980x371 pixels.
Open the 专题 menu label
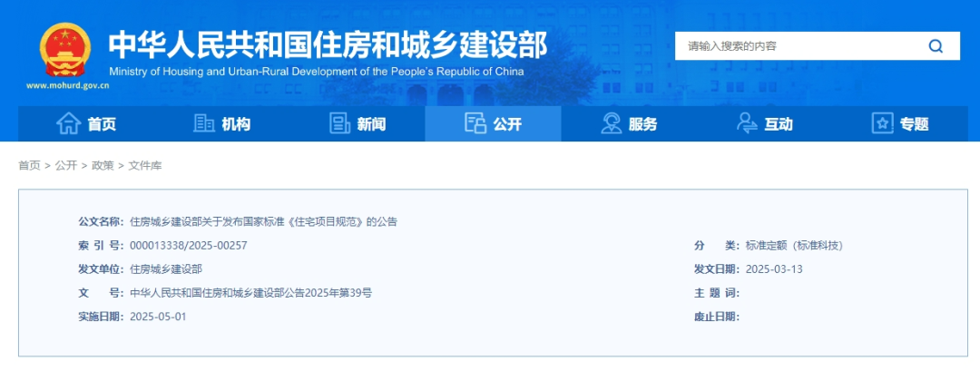coord(914,125)
